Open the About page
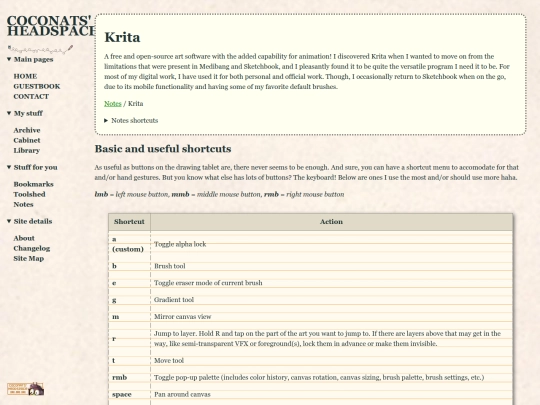 point(24,238)
